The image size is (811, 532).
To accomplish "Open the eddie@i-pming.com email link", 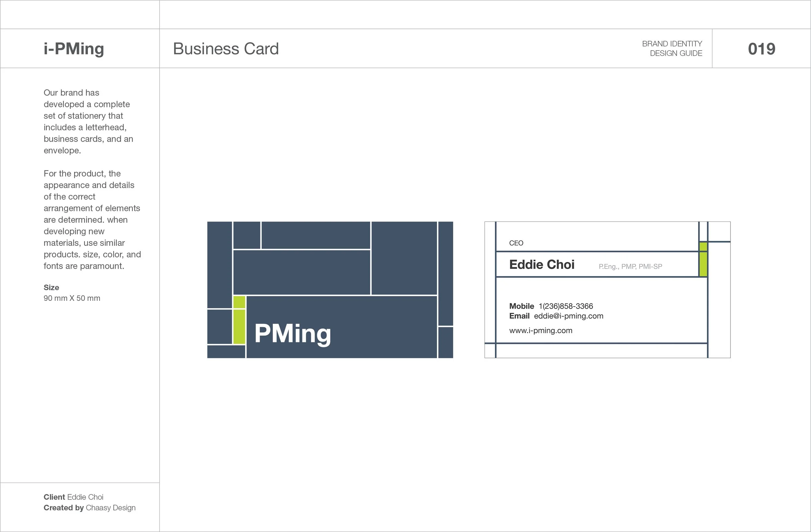I will tap(568, 316).
